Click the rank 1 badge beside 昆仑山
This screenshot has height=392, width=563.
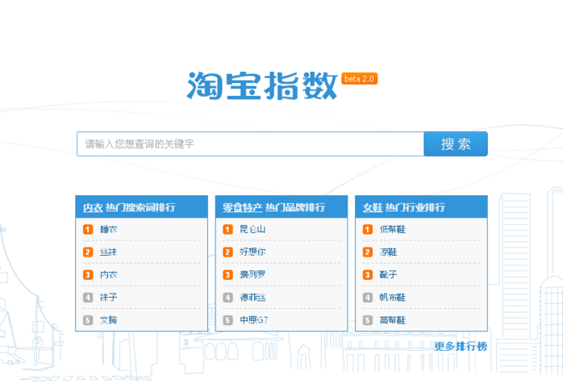[x=228, y=229]
